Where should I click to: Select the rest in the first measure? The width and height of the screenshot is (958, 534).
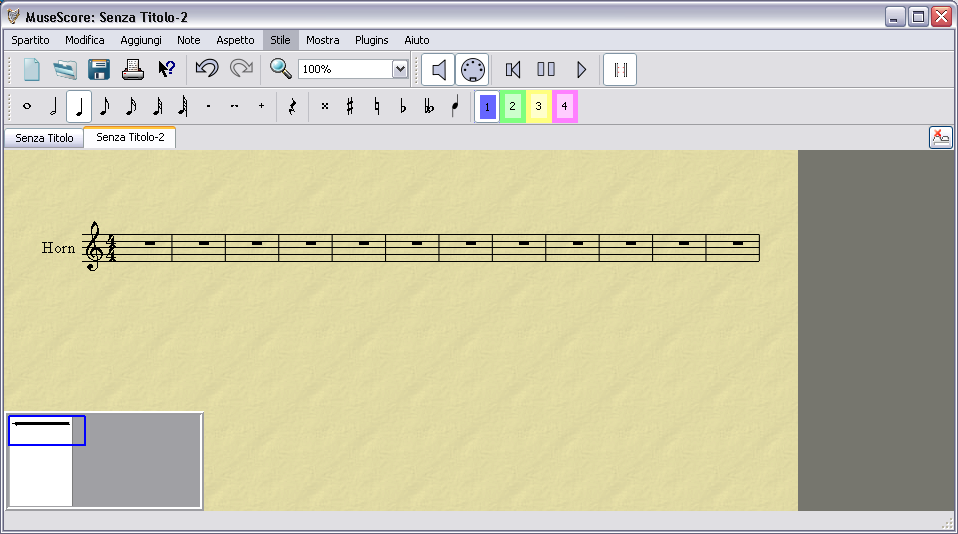pos(150,243)
